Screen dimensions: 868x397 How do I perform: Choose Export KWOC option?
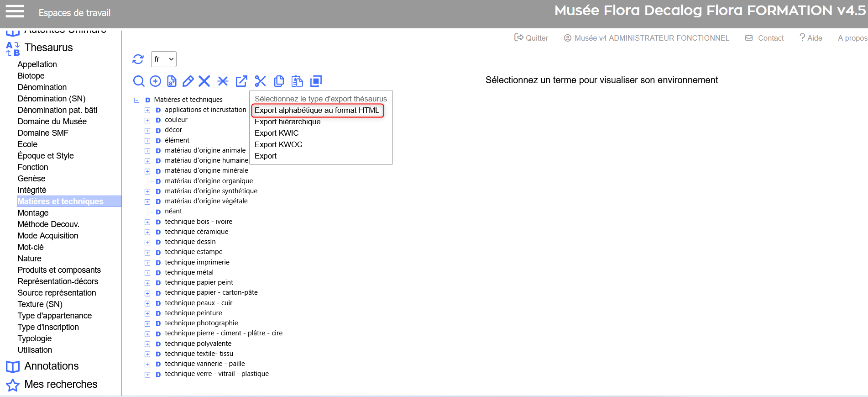278,144
